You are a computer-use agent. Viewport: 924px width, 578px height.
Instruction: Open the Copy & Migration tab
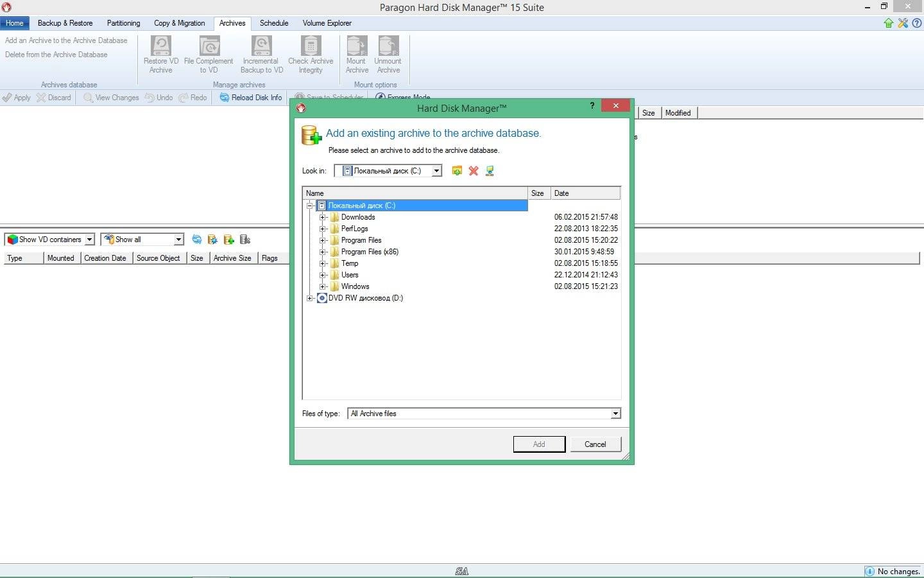point(179,23)
